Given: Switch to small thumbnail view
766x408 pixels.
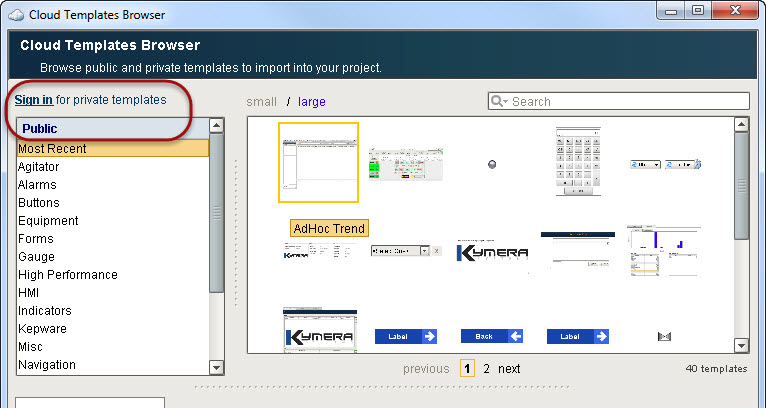Looking at the screenshot, I should point(262,102).
